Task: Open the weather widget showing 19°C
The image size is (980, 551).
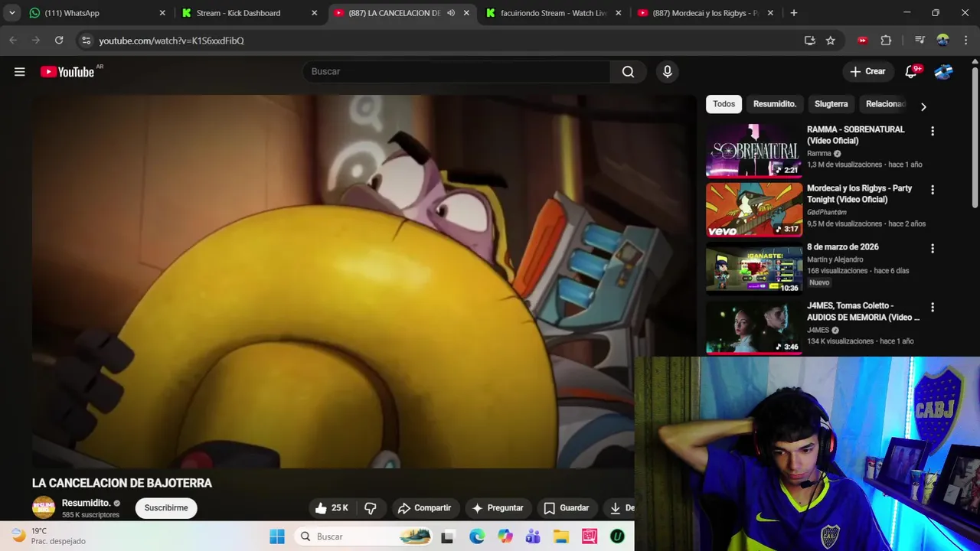Action: click(50, 536)
